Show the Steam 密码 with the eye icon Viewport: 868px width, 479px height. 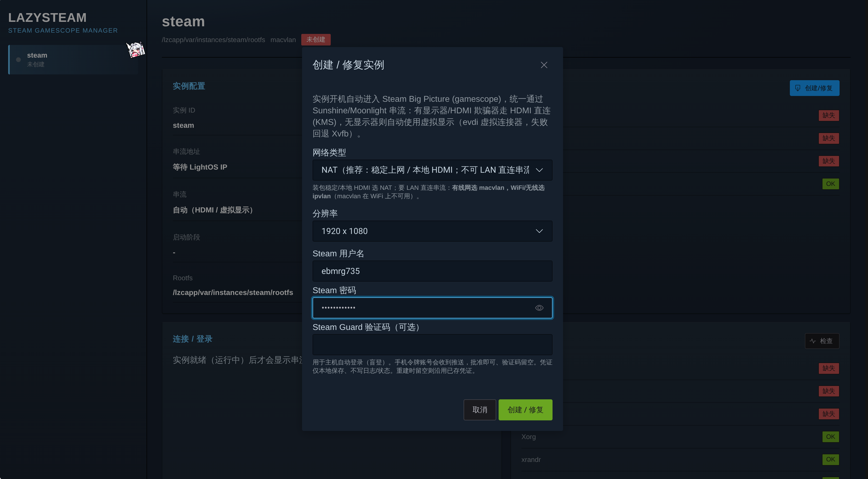pyautogui.click(x=539, y=308)
